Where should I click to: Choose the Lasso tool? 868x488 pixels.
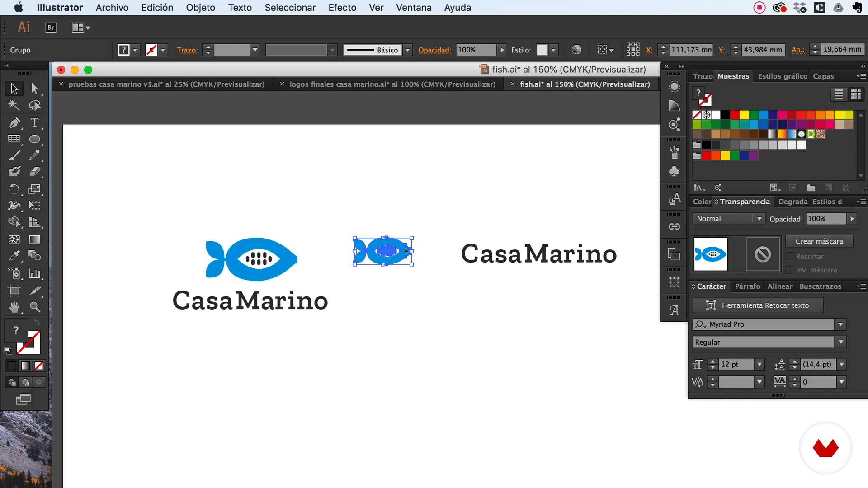click(x=35, y=105)
